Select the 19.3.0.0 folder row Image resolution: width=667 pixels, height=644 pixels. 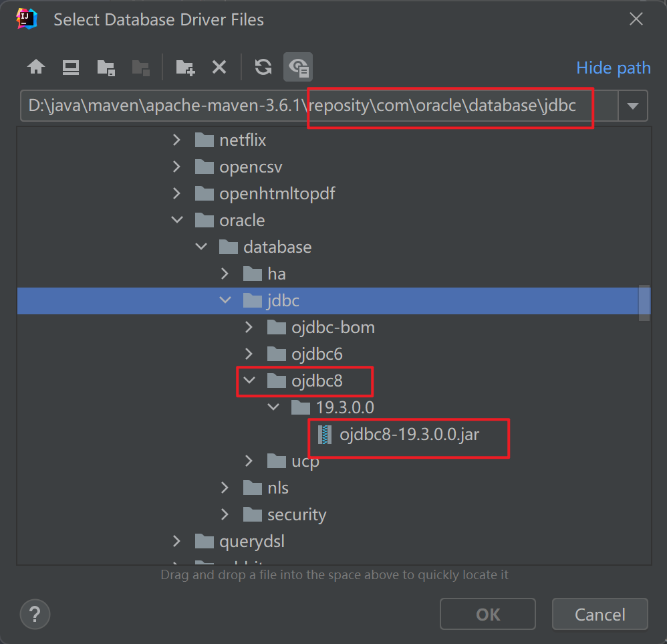pyautogui.click(x=333, y=407)
